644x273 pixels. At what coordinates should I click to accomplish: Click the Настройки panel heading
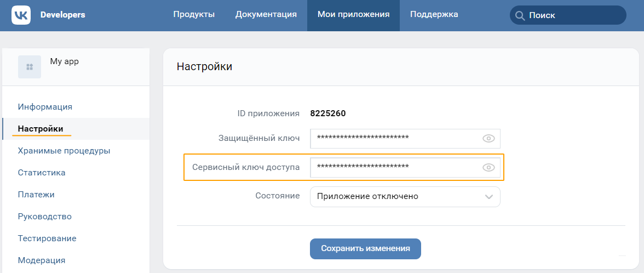(x=205, y=67)
